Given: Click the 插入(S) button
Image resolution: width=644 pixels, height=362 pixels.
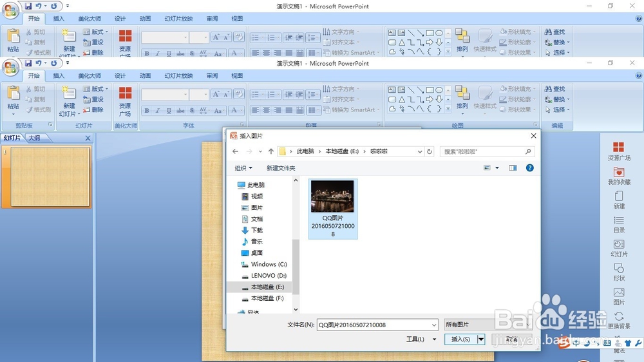Looking at the screenshot, I should click(x=460, y=339).
